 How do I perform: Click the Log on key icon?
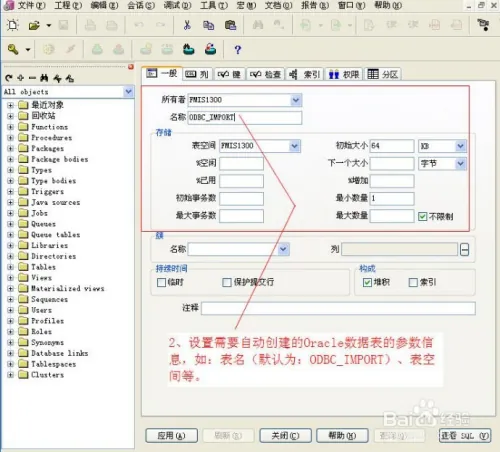13,50
